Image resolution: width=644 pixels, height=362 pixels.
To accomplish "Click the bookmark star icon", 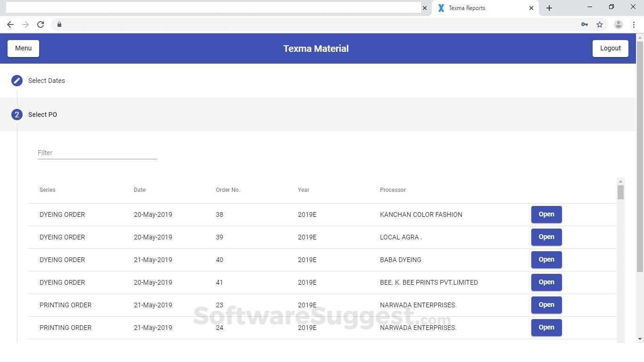I will [x=600, y=24].
